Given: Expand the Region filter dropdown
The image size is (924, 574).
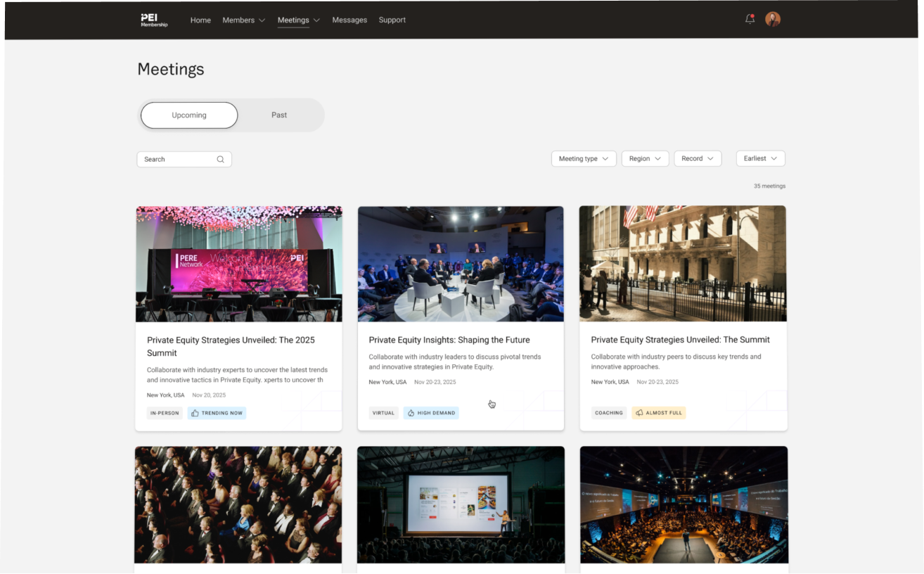Looking at the screenshot, I should point(644,159).
